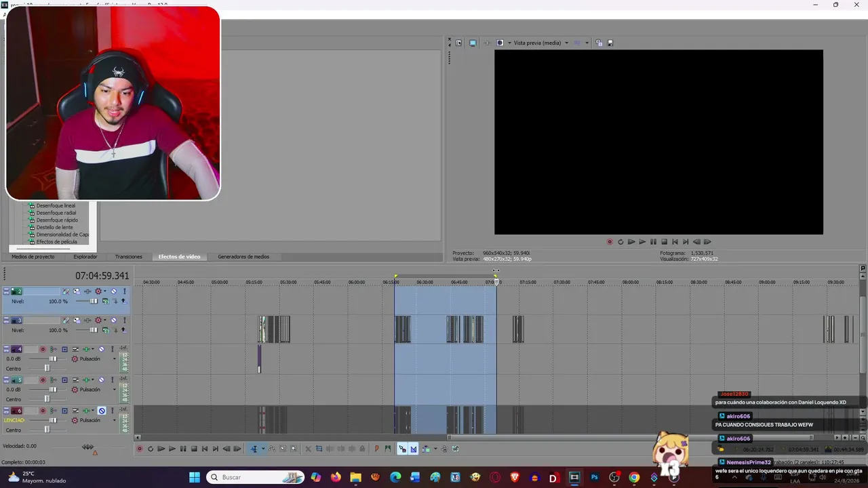Pause in the preview window transport
Screen dimensions: 868x488
(x=653, y=242)
